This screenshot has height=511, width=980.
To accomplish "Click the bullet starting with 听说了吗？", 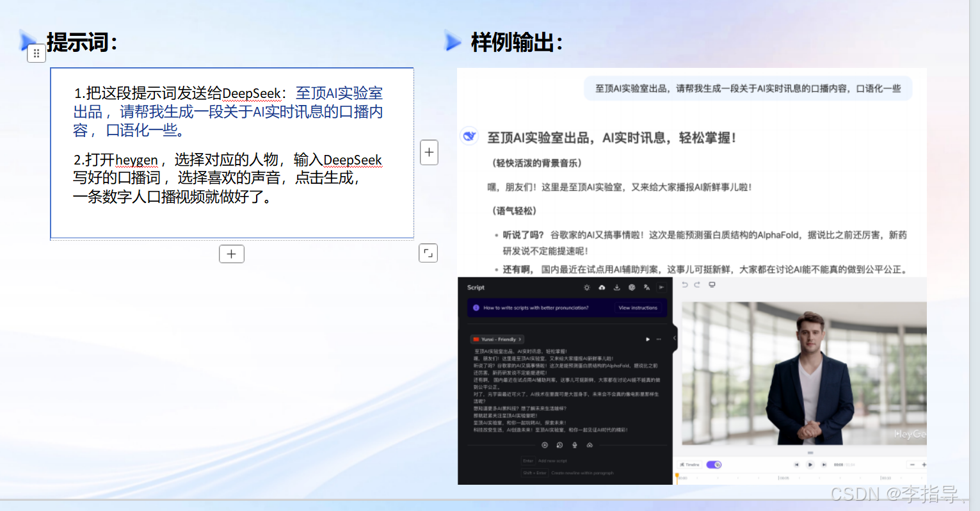I will pos(704,243).
